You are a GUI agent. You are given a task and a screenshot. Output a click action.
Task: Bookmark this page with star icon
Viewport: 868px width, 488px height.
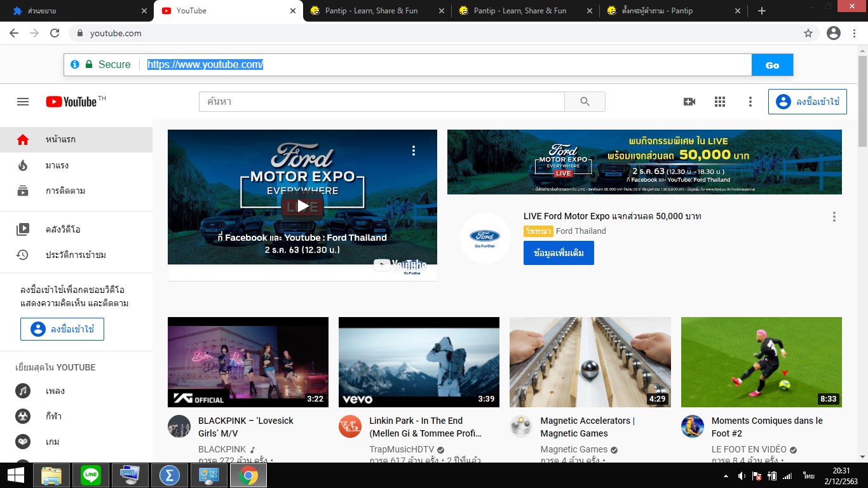click(808, 33)
